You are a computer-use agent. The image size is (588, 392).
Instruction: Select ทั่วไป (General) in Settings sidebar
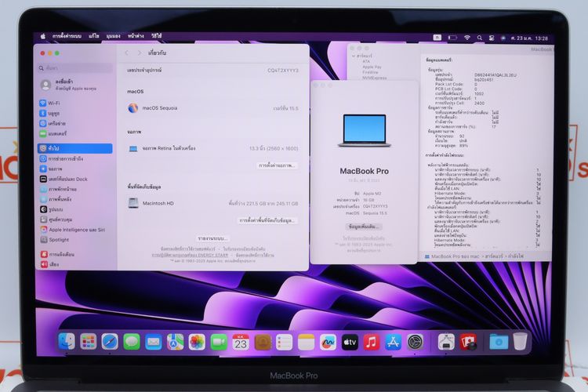(x=75, y=148)
